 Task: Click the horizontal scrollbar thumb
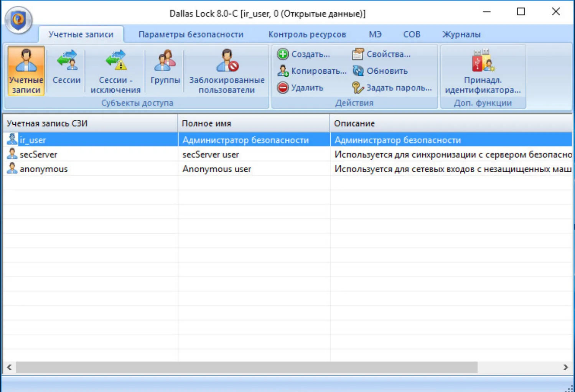pyautogui.click(x=247, y=367)
